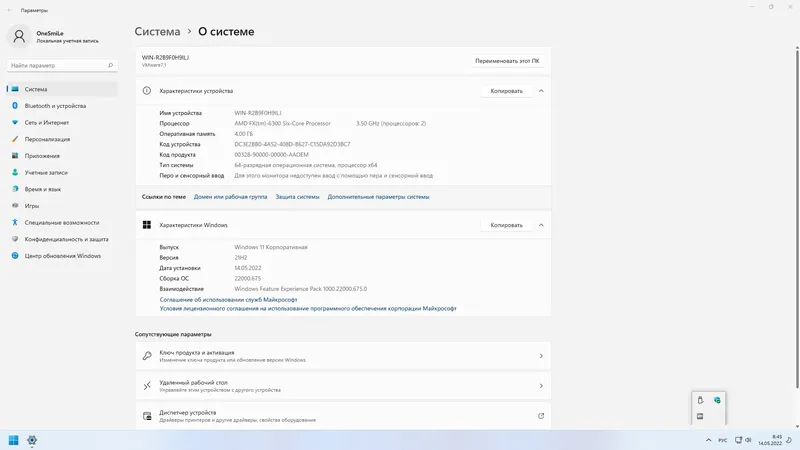This screenshot has height=450, width=800.
Task: Click the external-link icon on Диспетчер устройств row
Action: [541, 416]
